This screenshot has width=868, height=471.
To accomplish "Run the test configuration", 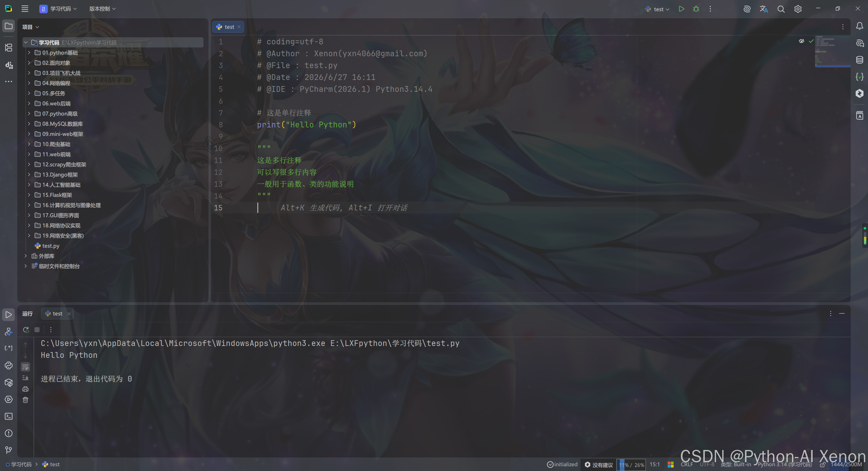I will 681,9.
